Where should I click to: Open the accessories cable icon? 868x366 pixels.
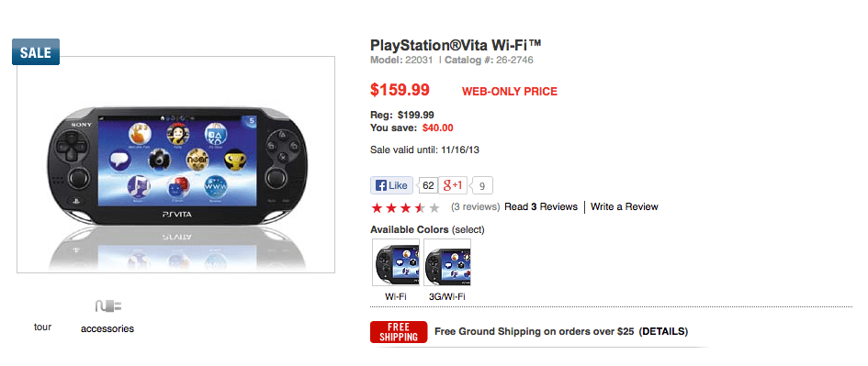[108, 305]
